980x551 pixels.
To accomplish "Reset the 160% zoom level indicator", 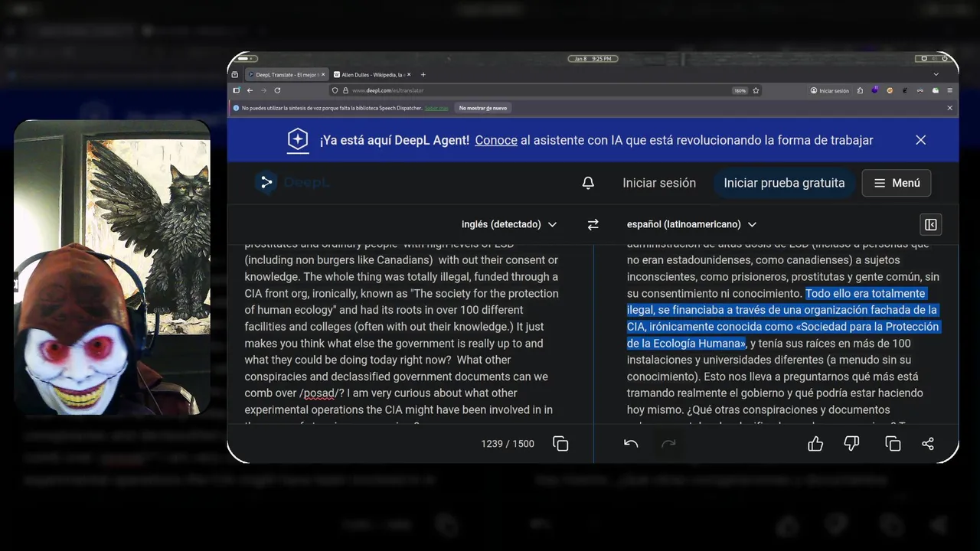I will point(740,90).
